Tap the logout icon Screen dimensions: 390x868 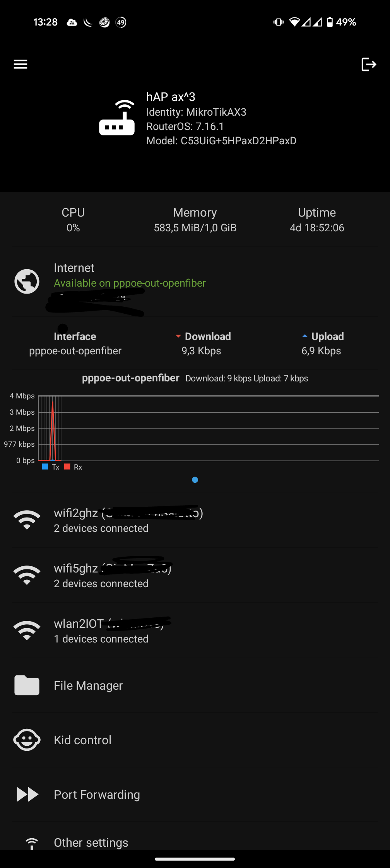pos(369,64)
